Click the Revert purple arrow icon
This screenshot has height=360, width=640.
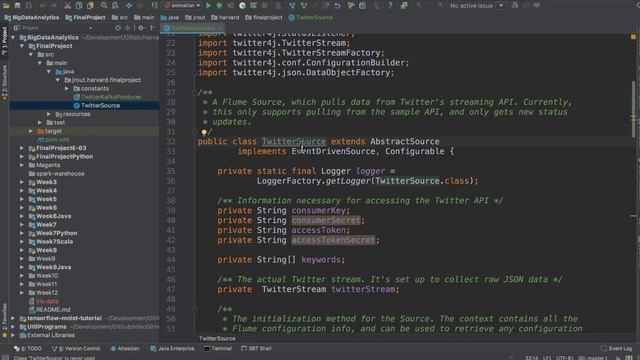coord(337,6)
